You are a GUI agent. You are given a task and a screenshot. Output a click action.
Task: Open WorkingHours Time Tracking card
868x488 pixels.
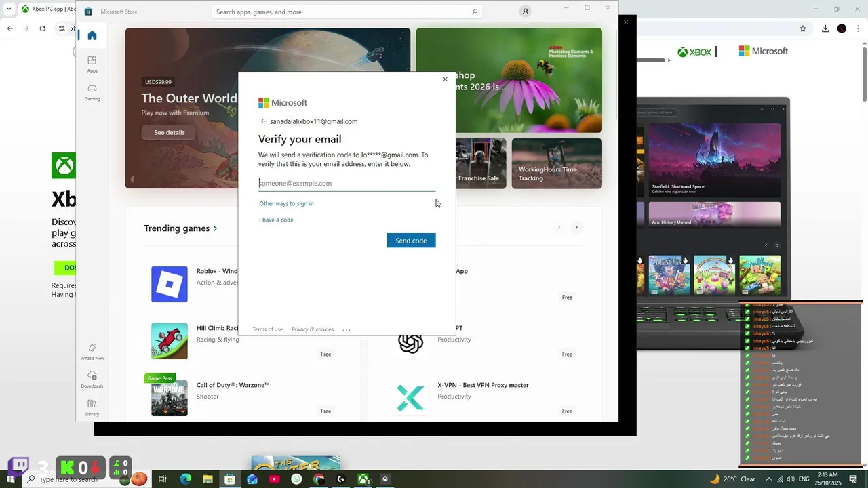click(x=557, y=163)
